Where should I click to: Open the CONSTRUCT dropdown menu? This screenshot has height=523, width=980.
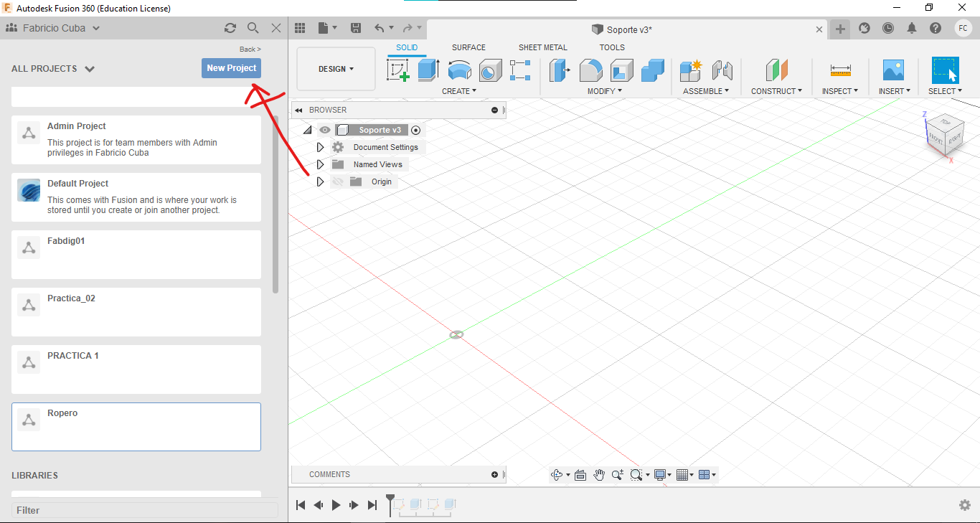[777, 91]
